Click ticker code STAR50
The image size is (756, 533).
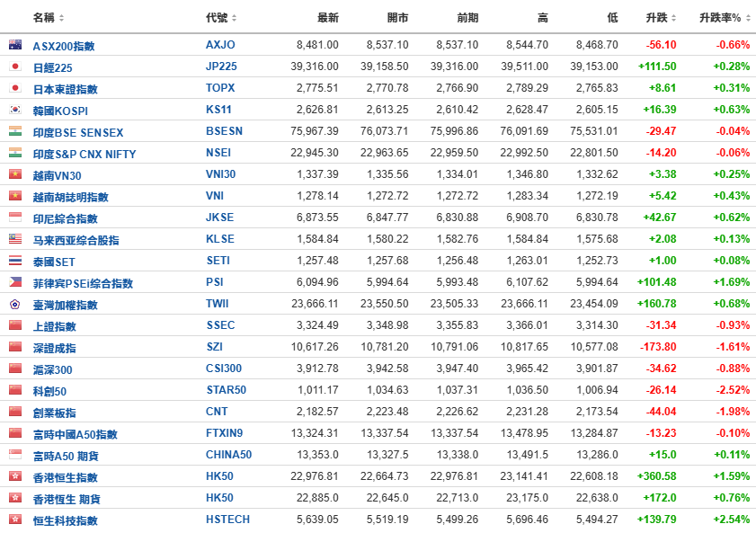227,390
